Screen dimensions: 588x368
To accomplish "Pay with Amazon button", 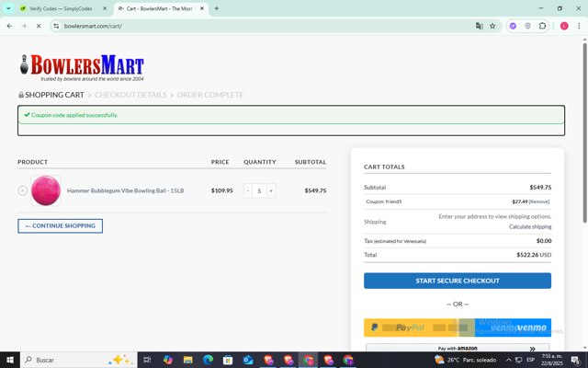I will click(x=458, y=348).
